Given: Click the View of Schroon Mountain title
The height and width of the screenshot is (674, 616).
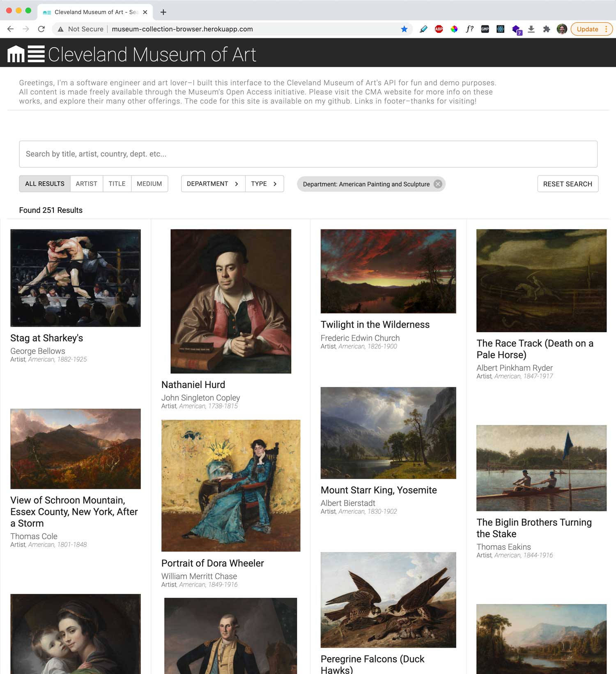Looking at the screenshot, I should [x=74, y=512].
